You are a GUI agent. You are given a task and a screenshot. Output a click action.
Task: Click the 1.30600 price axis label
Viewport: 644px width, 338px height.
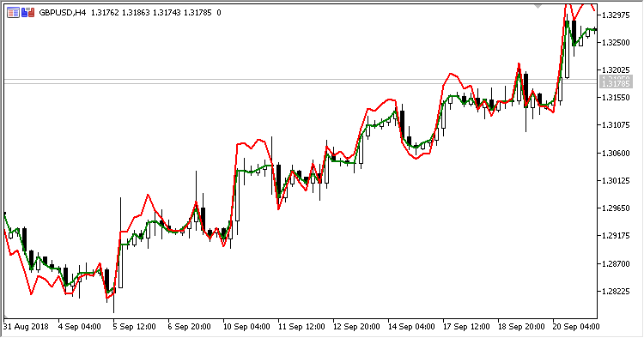point(616,153)
